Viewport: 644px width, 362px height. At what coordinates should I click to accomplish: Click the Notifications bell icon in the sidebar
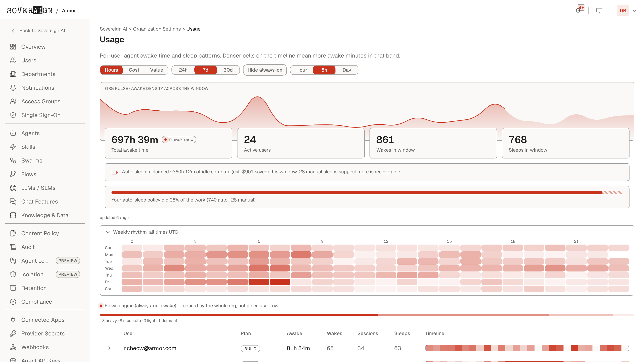tap(13, 88)
